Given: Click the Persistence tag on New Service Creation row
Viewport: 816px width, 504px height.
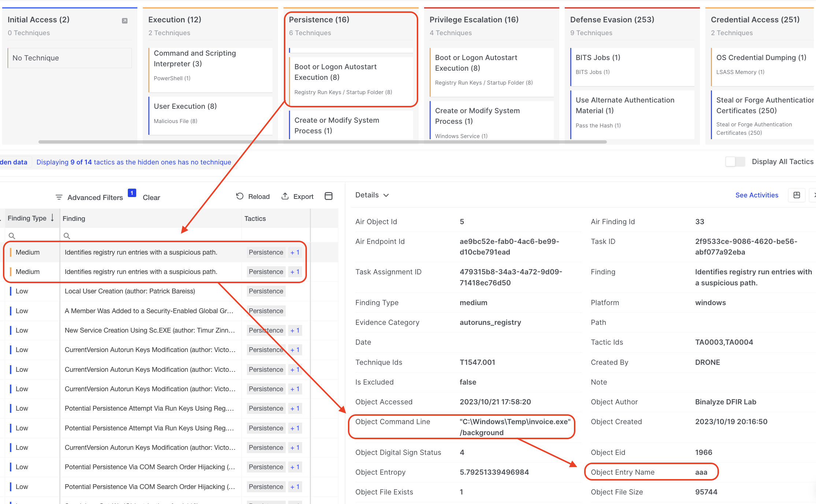Looking at the screenshot, I should 266,330.
